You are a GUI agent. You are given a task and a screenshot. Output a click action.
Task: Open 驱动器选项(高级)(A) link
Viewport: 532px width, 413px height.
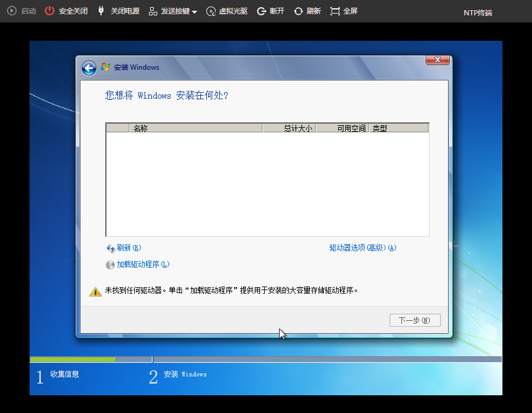[363, 248]
